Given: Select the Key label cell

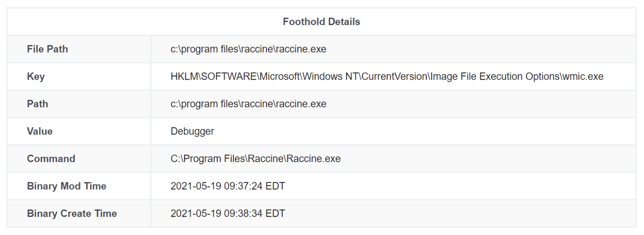Looking at the screenshot, I should click(79, 77).
